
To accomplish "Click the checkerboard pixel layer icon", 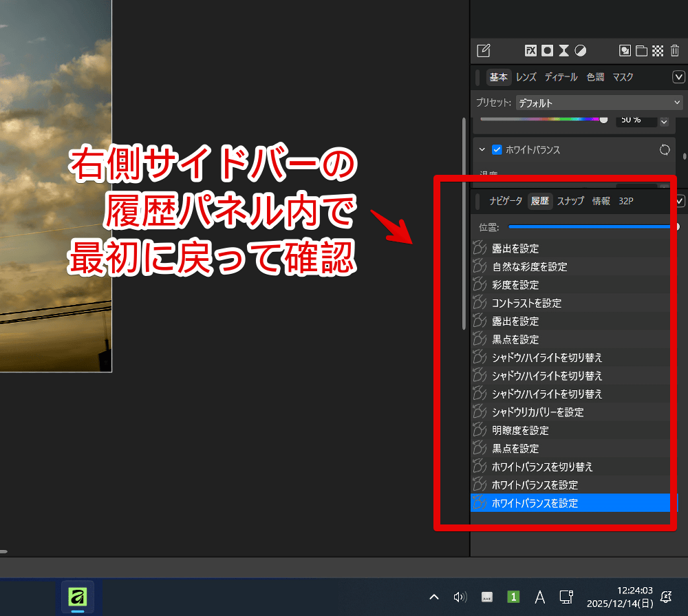I will pos(658,50).
